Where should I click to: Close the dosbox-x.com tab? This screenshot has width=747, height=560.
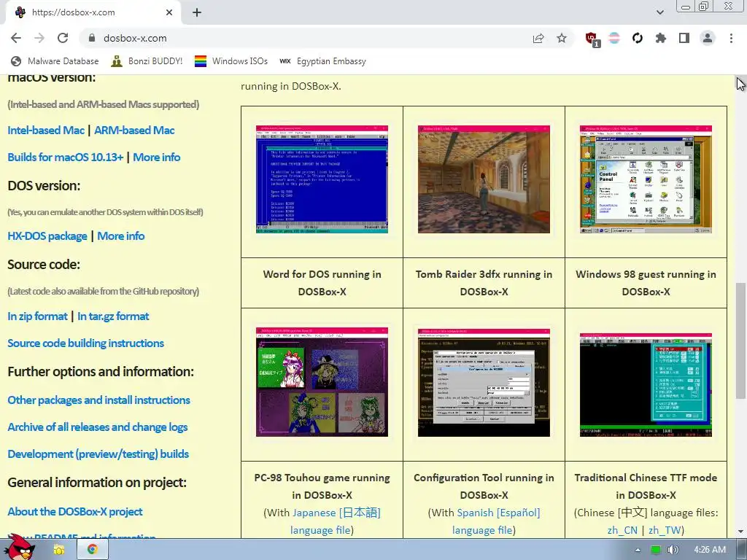tap(169, 12)
